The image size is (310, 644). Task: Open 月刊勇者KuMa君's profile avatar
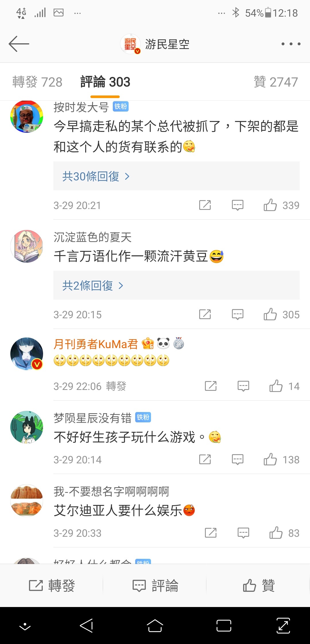[x=27, y=354]
